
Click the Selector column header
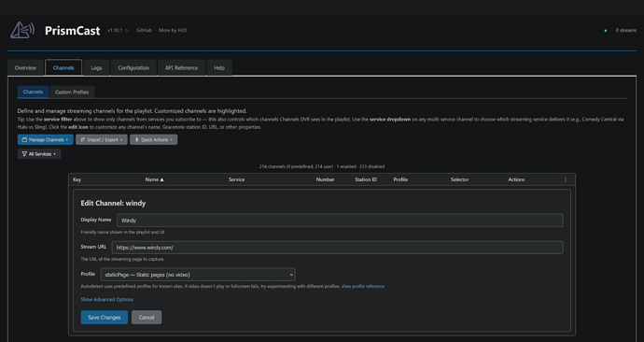459,179
